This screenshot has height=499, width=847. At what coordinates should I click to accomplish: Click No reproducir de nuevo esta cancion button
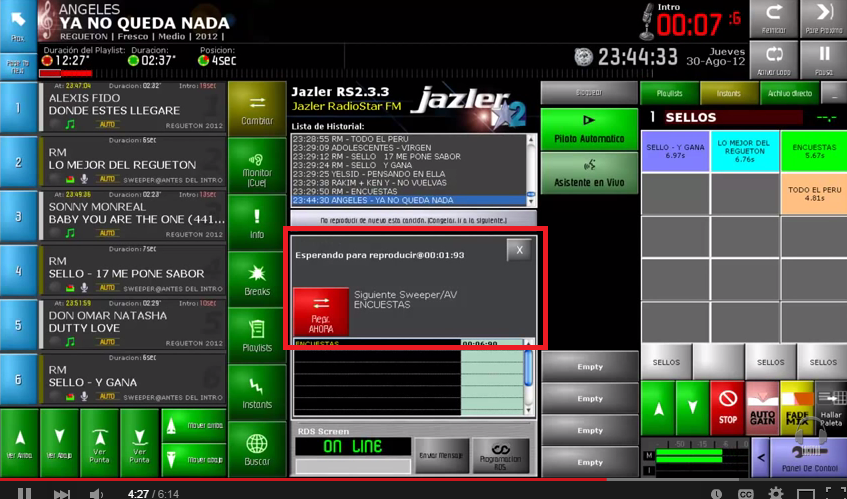(x=413, y=220)
